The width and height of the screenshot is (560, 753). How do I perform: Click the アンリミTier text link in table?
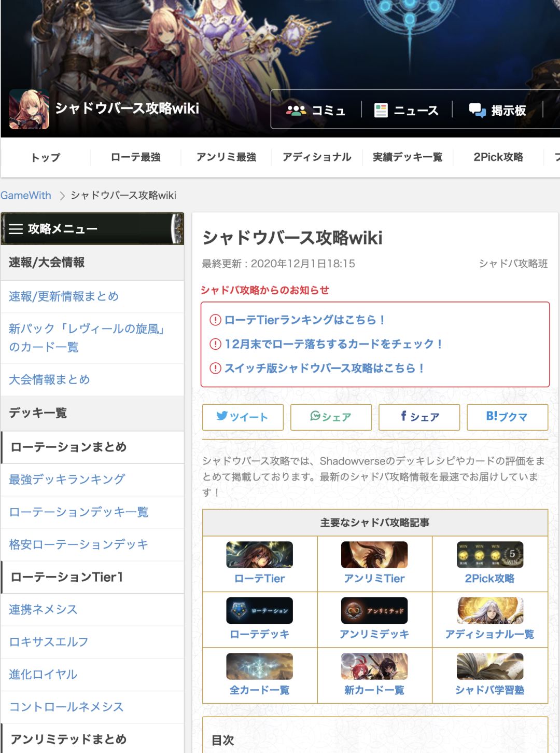(374, 579)
